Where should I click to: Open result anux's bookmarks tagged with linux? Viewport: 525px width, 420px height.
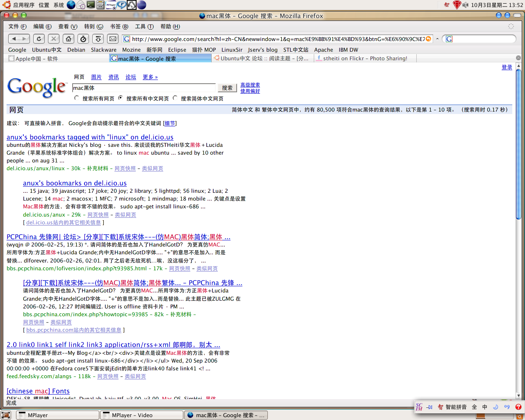click(x=90, y=137)
